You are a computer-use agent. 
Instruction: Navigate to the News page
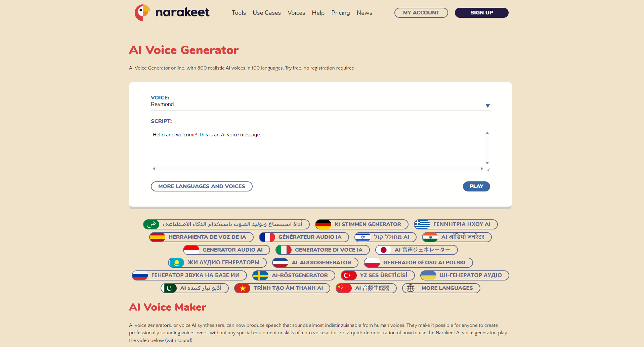click(x=364, y=13)
